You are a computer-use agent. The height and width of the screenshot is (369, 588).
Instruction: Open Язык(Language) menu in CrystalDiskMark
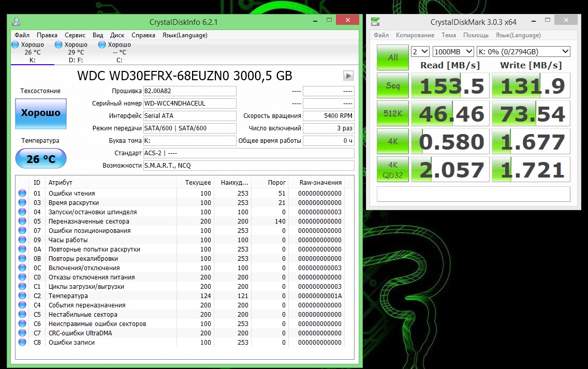click(518, 35)
